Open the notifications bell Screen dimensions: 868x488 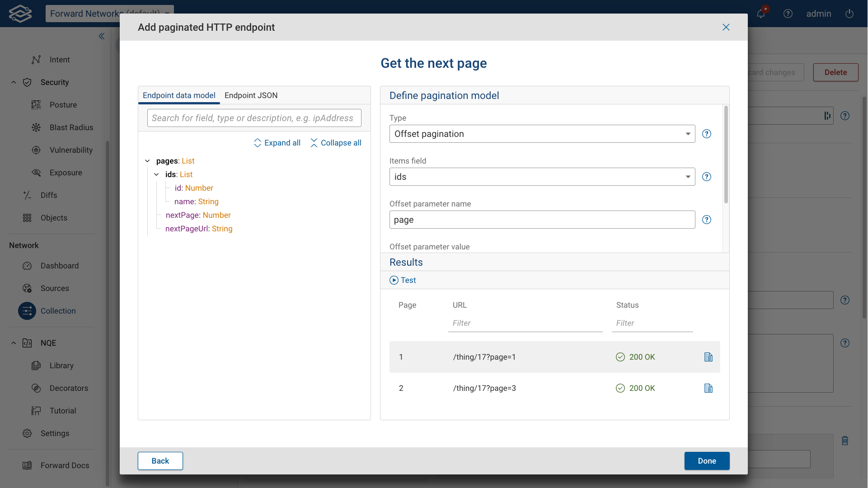click(x=761, y=14)
